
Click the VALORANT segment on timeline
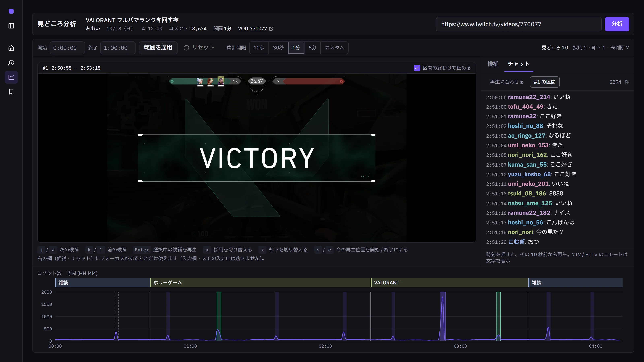(450, 283)
